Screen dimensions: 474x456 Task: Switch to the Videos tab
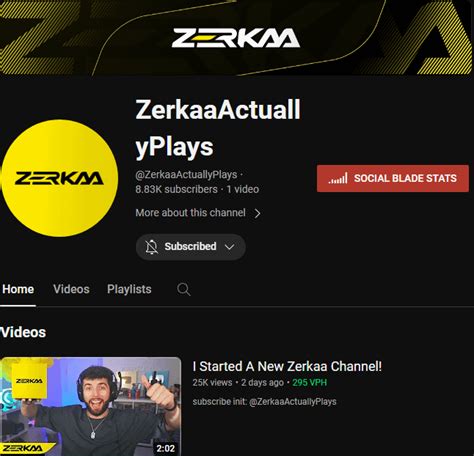[71, 289]
